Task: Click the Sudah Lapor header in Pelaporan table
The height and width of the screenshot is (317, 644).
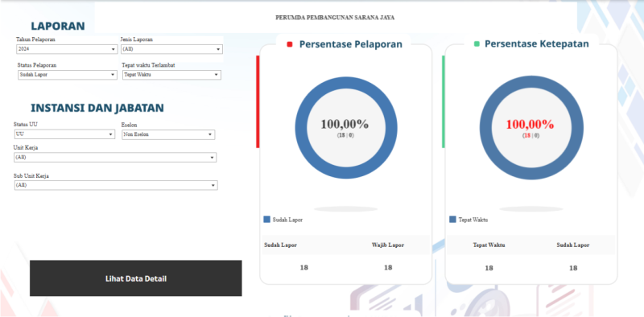Action: [280, 245]
